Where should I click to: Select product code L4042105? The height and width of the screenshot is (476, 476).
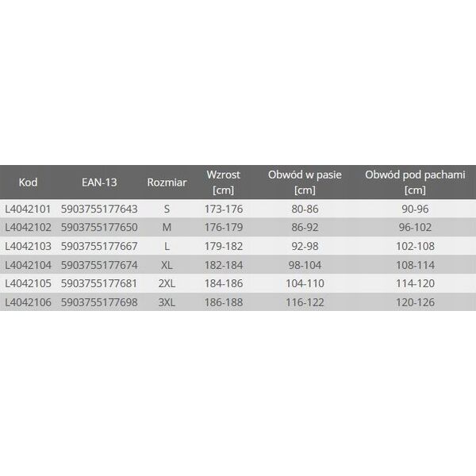pyautogui.click(x=28, y=283)
